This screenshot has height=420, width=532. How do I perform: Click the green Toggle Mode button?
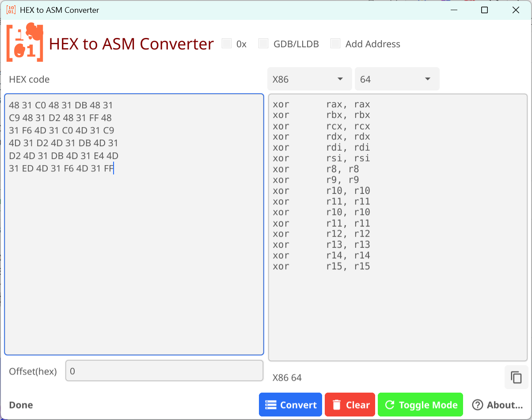tap(420, 405)
